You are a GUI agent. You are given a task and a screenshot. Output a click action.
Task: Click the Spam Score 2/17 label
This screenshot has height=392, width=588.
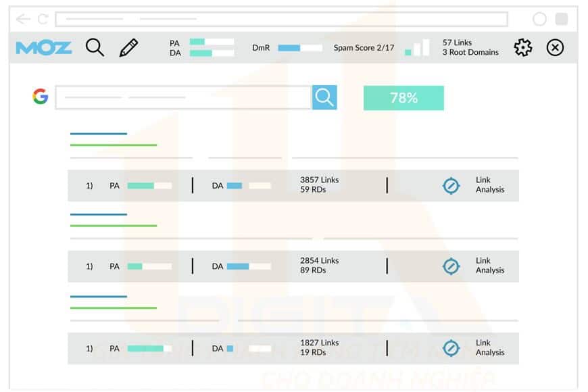[364, 47]
